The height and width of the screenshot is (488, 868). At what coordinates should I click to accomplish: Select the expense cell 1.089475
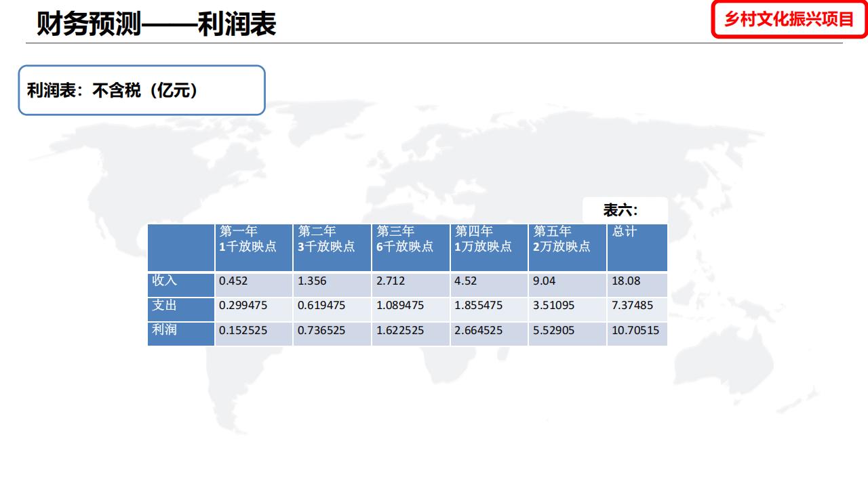[x=411, y=309]
